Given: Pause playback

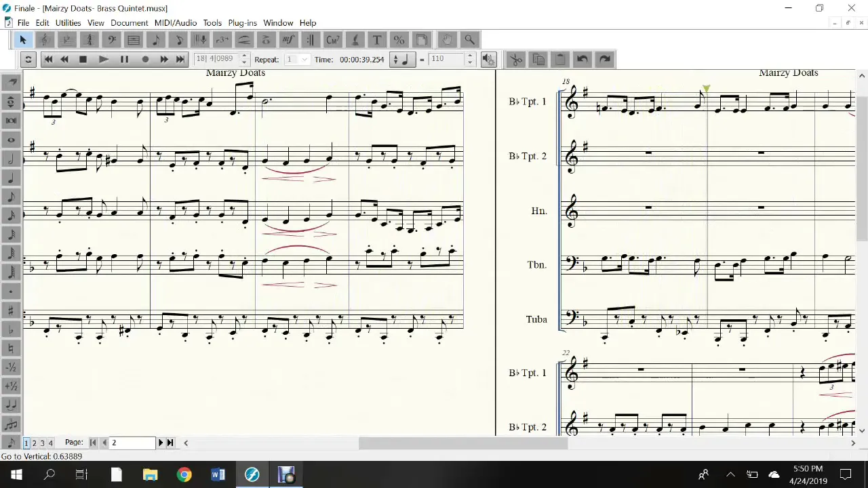Looking at the screenshot, I should click(x=124, y=60).
